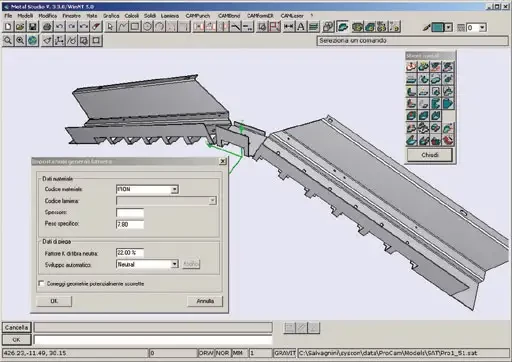Click the dimension arrows tool
This screenshot has height=362, width=512.
pyautogui.click(x=289, y=27)
